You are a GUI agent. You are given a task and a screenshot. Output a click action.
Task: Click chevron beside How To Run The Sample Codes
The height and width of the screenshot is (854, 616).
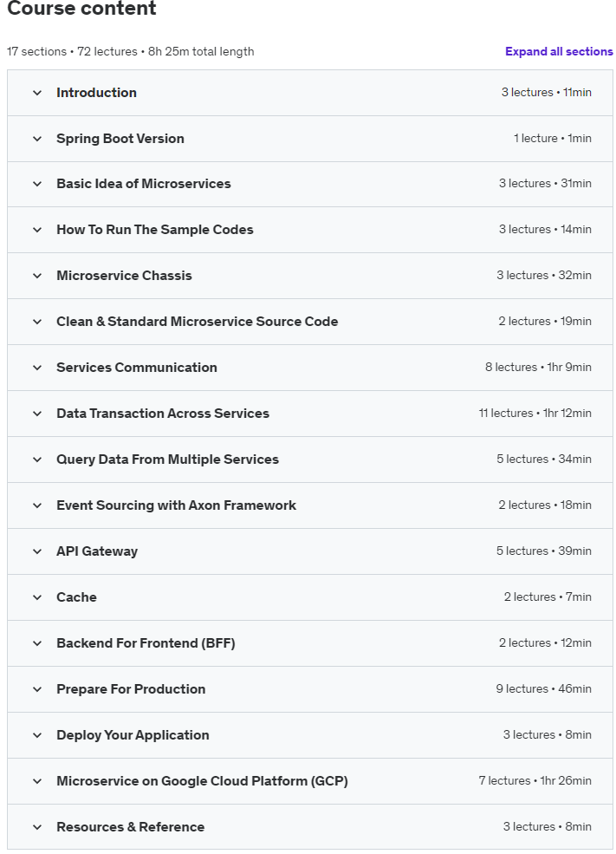pyautogui.click(x=37, y=230)
